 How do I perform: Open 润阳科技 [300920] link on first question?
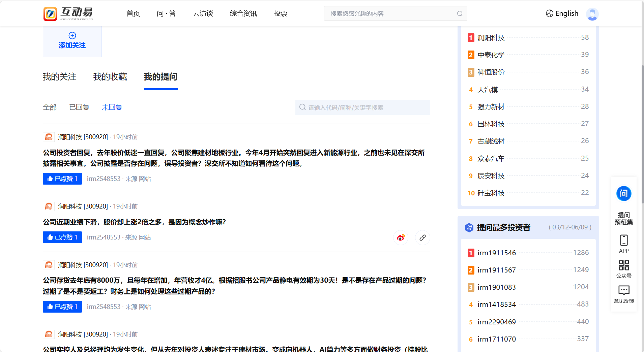coord(83,137)
